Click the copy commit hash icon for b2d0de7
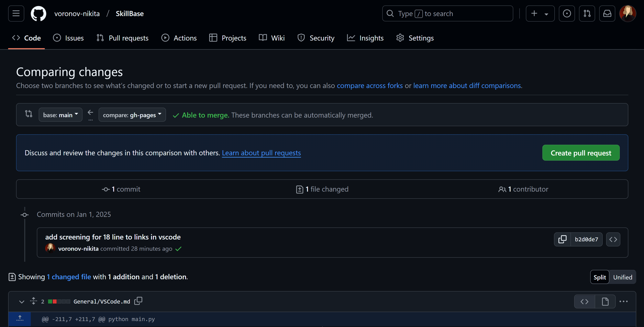Viewport: 644px width, 327px height. click(562, 239)
